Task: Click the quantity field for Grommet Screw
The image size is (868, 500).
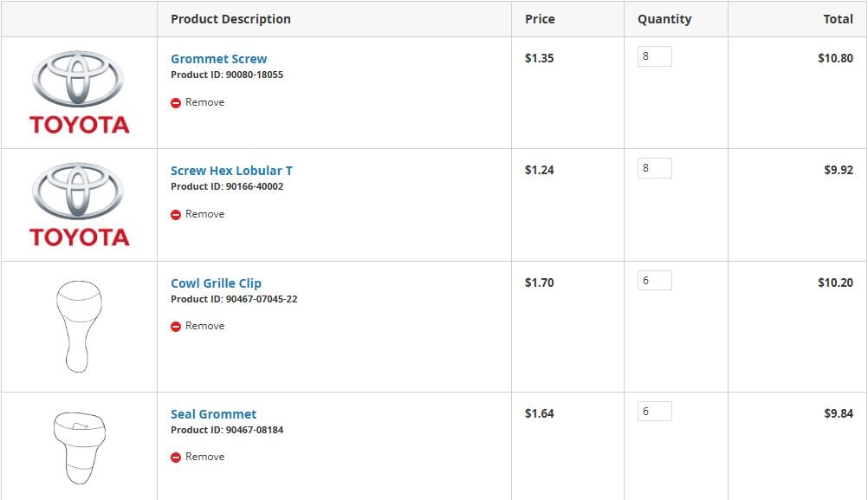Action: (x=654, y=56)
